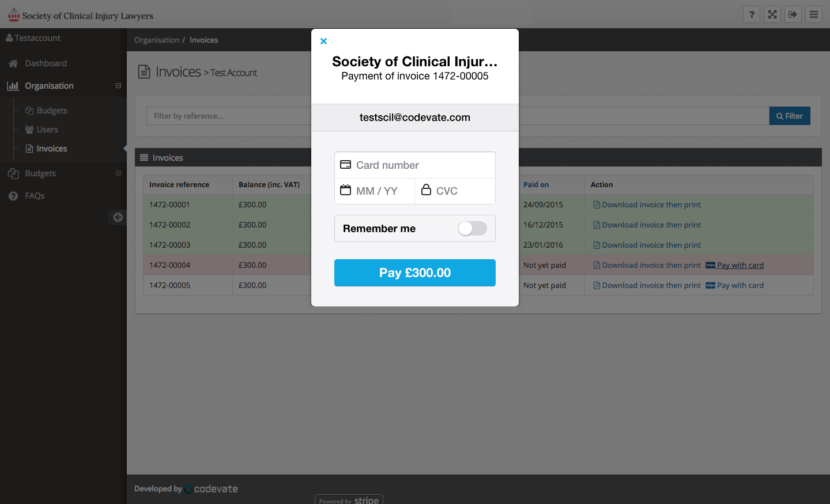Expand the top-level Budgets section

point(118,173)
